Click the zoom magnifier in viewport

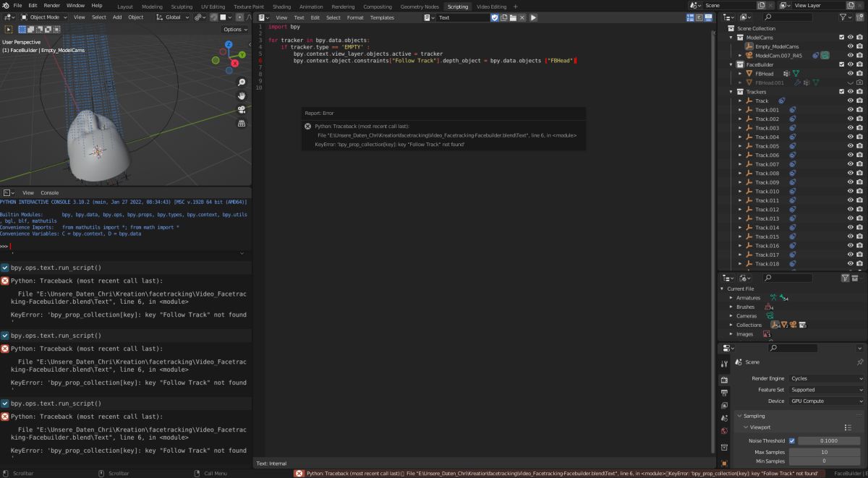point(242,82)
